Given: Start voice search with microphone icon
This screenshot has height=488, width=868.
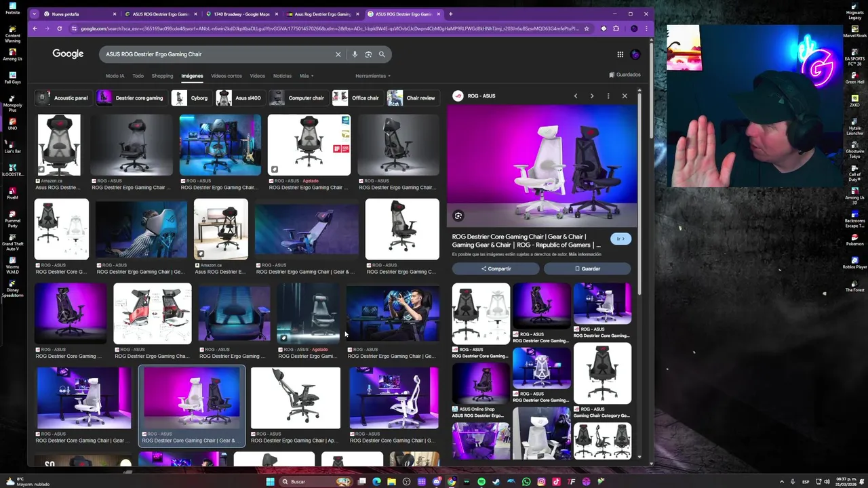Looking at the screenshot, I should tap(354, 54).
